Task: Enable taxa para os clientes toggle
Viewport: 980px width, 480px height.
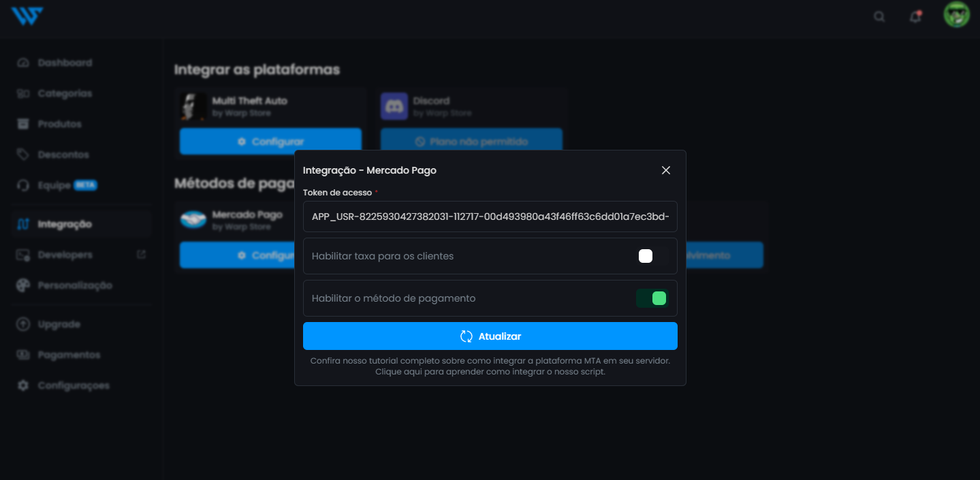Action: 652,256
